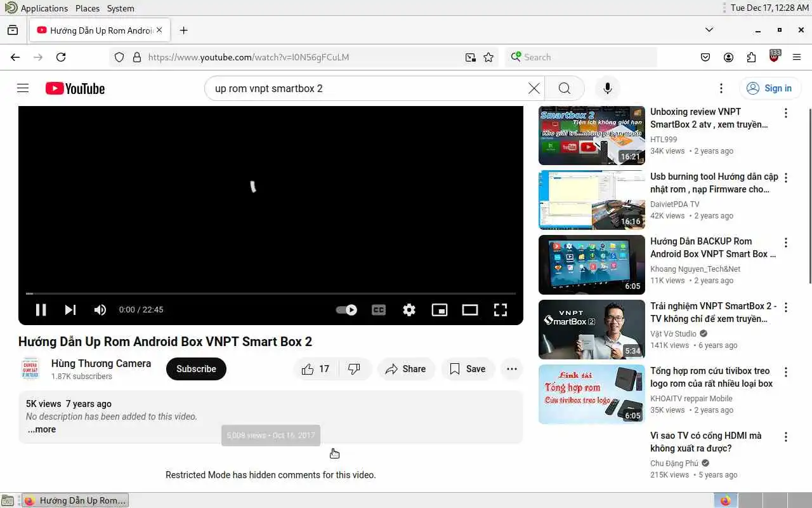The image size is (812, 508).
Task: Reload the current page
Action: click(x=61, y=57)
